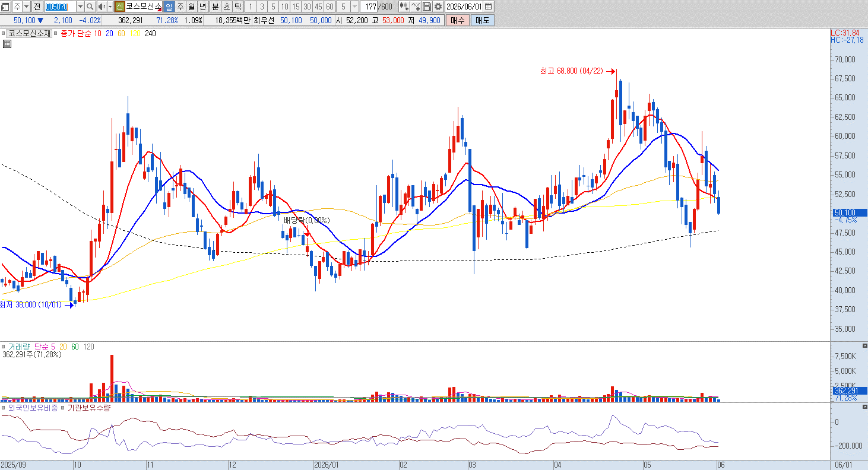Open the dropdown next to 주 selector
Image resolution: width=868 pixels, height=470 pixels.
click(26, 7)
